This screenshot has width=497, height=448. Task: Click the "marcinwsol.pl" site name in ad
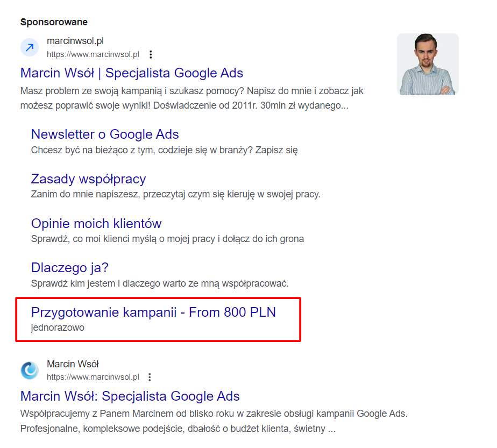click(75, 41)
